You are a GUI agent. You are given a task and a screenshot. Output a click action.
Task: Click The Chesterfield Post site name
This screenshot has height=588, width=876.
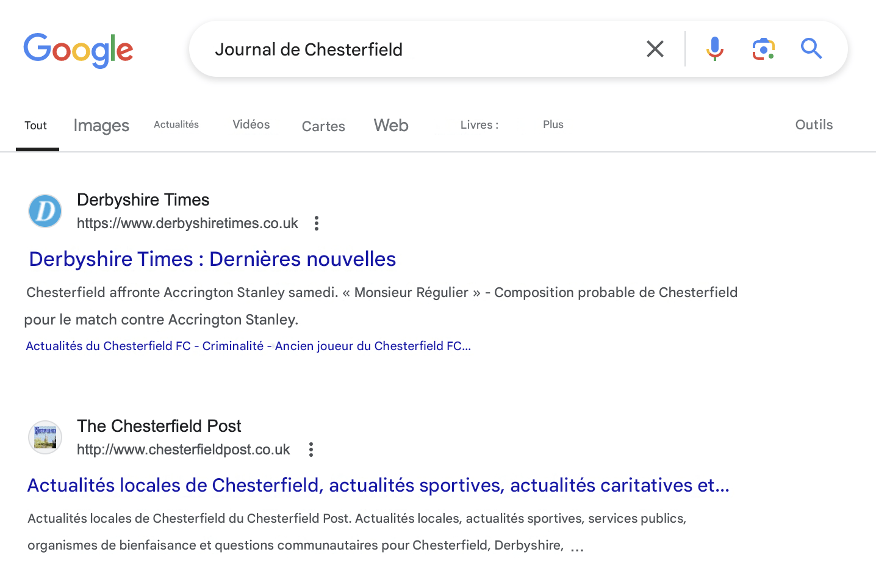(159, 426)
